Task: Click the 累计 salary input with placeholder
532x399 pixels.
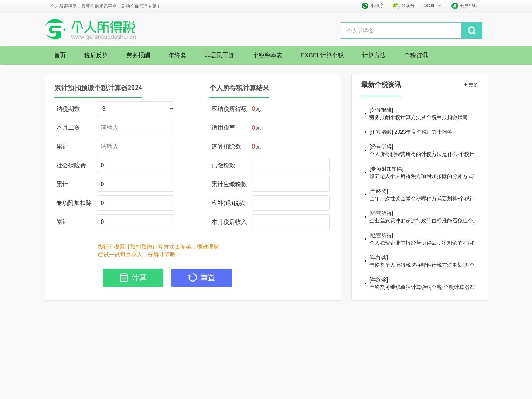Action: (x=136, y=147)
